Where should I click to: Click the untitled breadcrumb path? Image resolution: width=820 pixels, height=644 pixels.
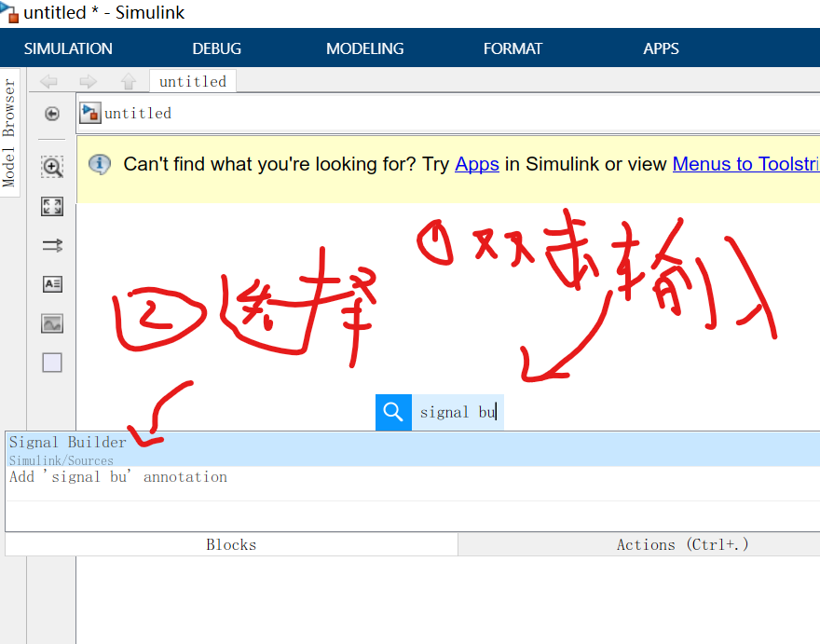(x=138, y=113)
